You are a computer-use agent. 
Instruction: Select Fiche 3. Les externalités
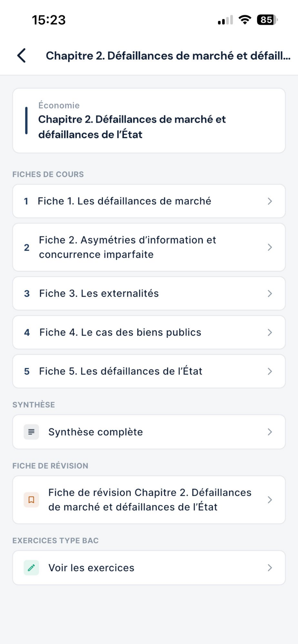pyautogui.click(x=149, y=293)
